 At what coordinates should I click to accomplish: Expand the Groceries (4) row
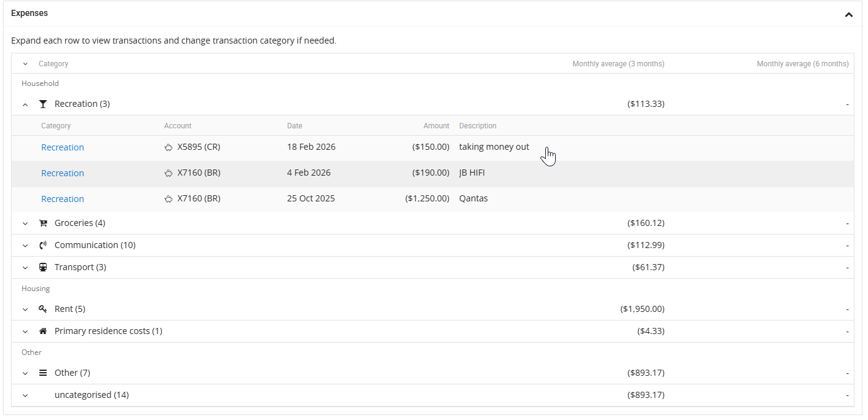[25, 224]
